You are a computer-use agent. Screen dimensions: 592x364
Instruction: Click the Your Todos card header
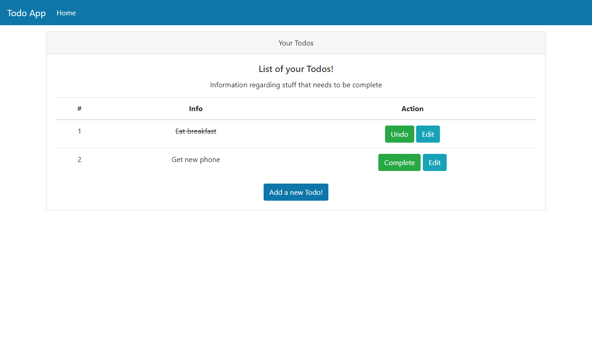[296, 43]
